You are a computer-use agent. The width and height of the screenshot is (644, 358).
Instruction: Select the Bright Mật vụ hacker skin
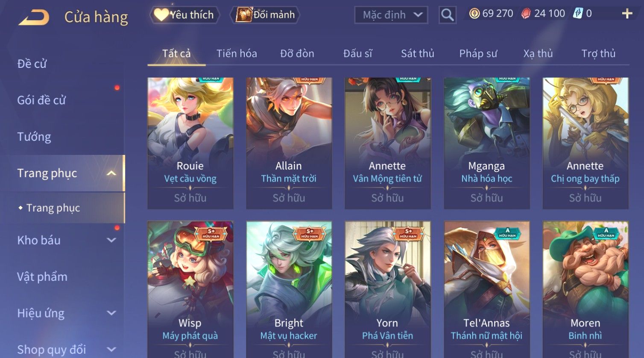(289, 290)
